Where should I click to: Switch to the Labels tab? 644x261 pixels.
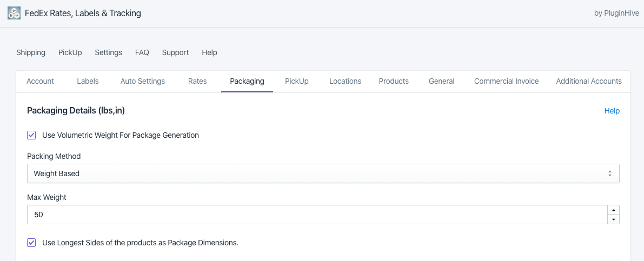click(x=88, y=81)
